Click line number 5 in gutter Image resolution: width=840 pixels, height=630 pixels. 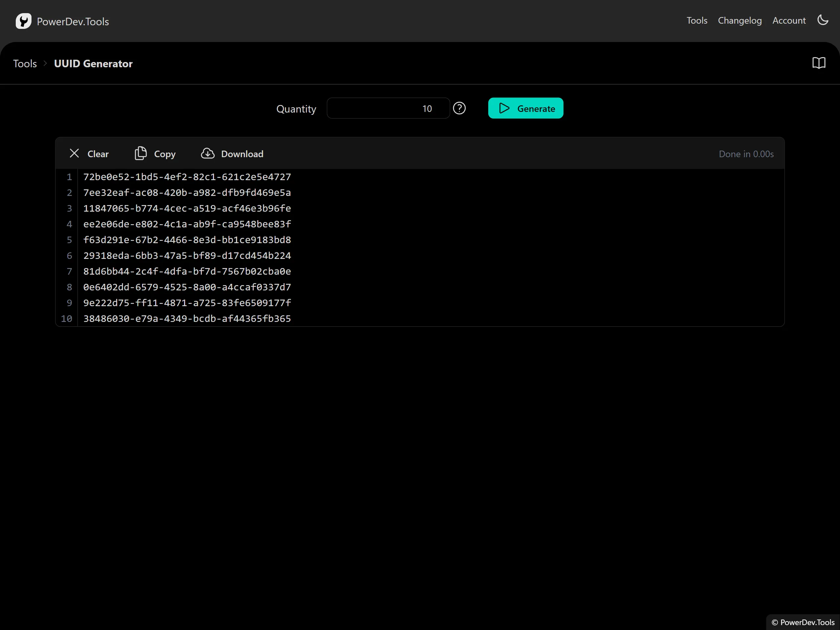[x=70, y=240]
